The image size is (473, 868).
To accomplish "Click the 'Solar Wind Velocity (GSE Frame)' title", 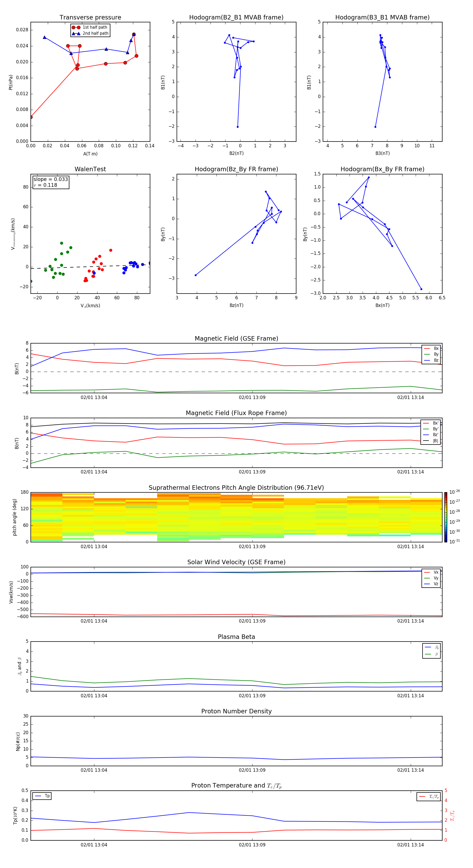I will click(236, 562).
